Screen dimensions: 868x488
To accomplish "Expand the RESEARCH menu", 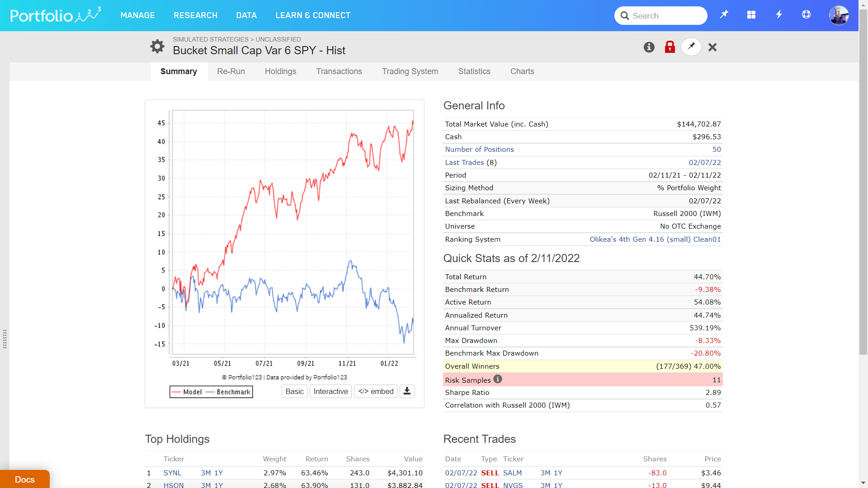I will [195, 15].
